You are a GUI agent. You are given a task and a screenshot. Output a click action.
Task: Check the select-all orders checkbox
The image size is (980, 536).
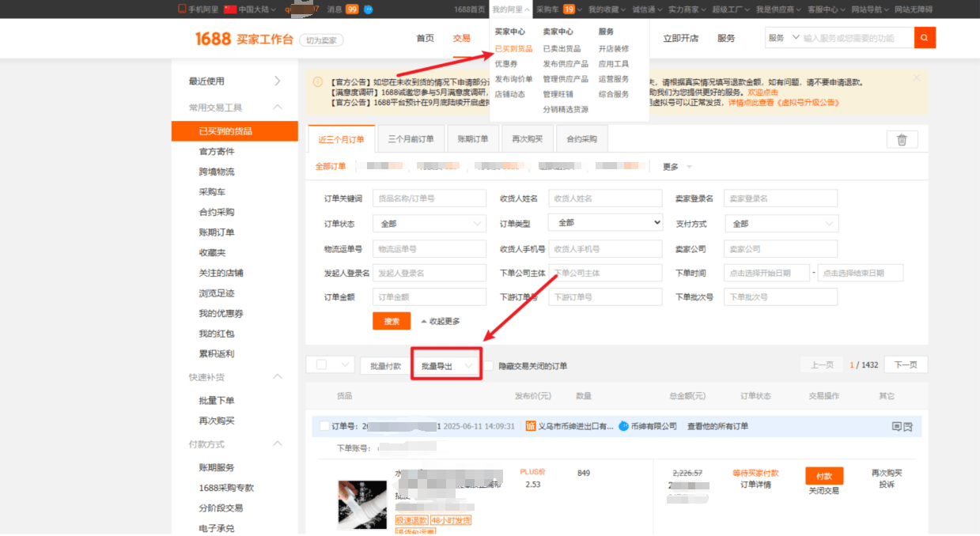pyautogui.click(x=321, y=365)
